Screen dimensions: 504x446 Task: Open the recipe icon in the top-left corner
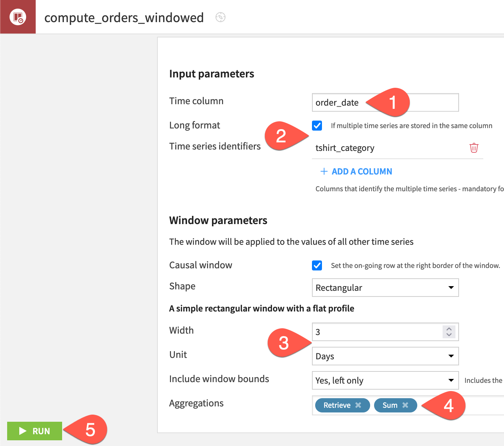click(x=18, y=17)
